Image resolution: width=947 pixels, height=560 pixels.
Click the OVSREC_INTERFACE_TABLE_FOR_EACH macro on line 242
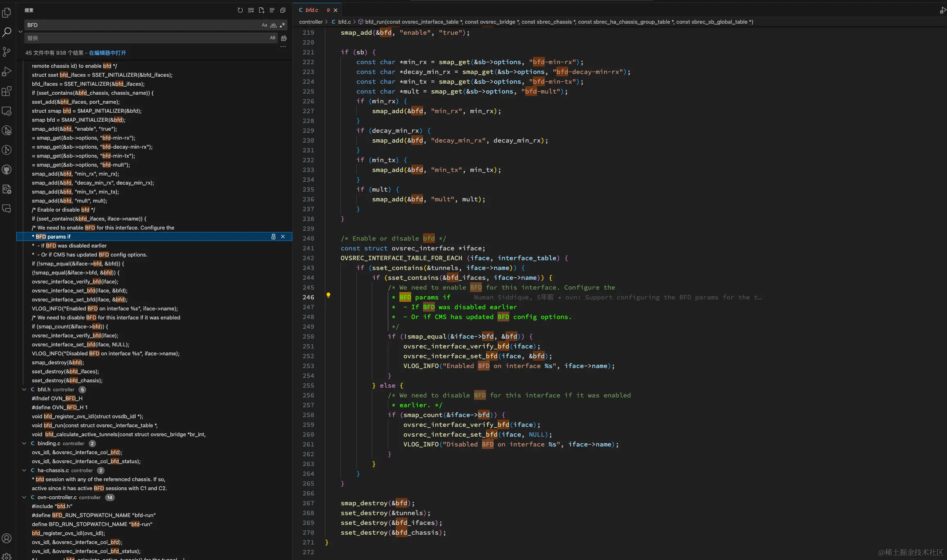coord(401,258)
